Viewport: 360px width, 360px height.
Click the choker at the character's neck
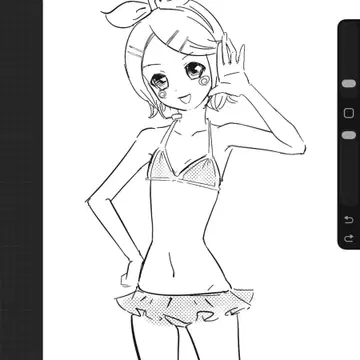(x=177, y=116)
